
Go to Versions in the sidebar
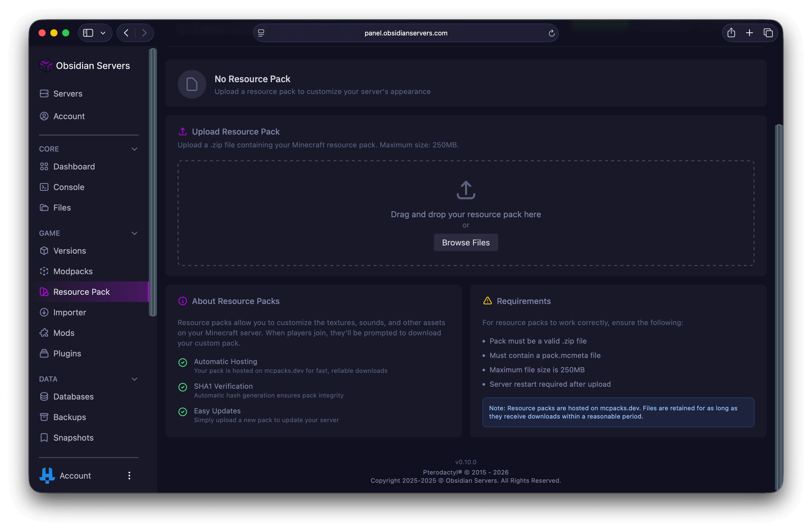pyautogui.click(x=69, y=251)
